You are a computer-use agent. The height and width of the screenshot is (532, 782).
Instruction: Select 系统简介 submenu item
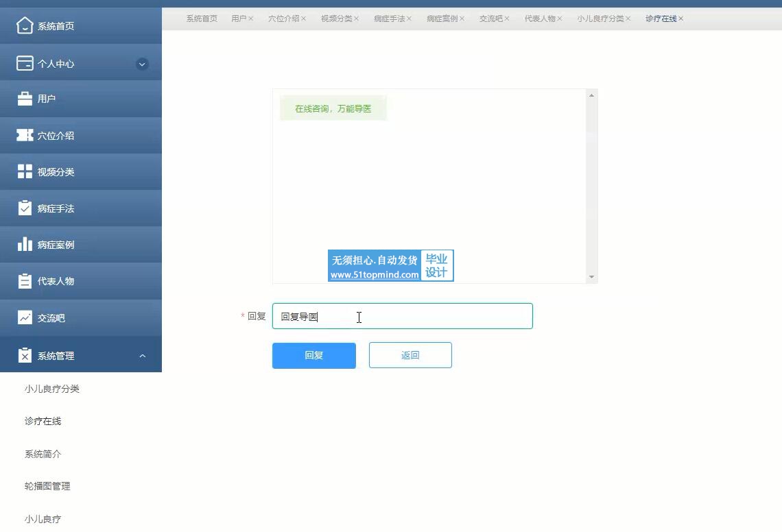click(43, 454)
